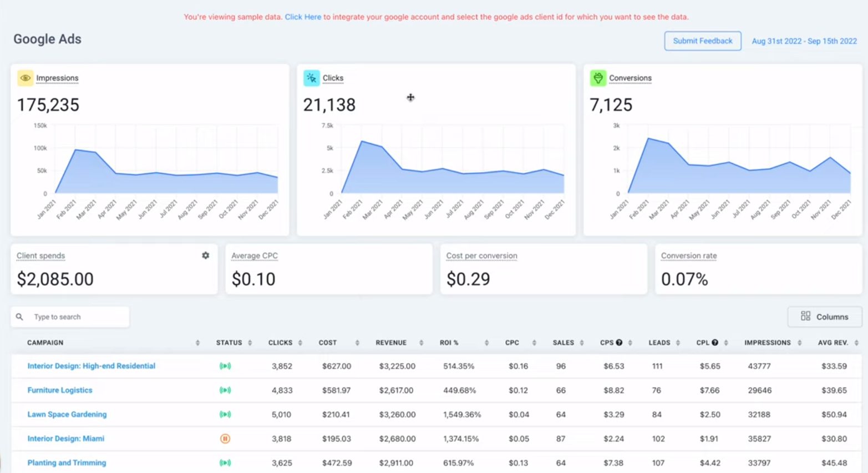Screen dimensions: 868x473
Task: Open Client spends gear settings
Action: [x=206, y=255]
